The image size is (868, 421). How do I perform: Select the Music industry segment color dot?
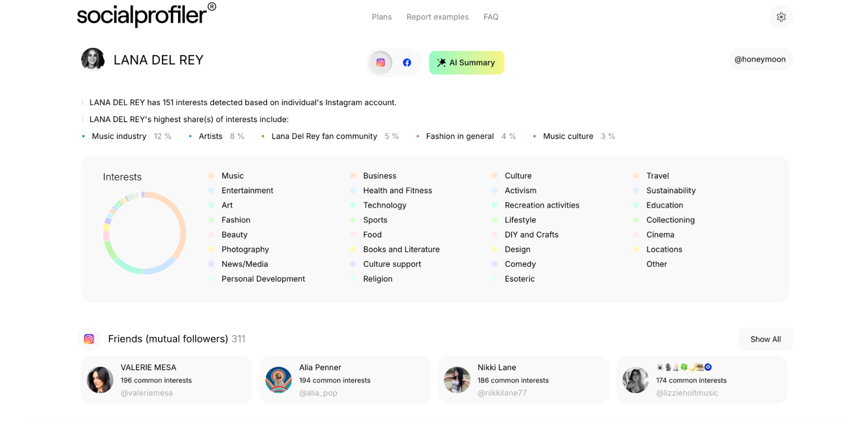click(x=84, y=136)
